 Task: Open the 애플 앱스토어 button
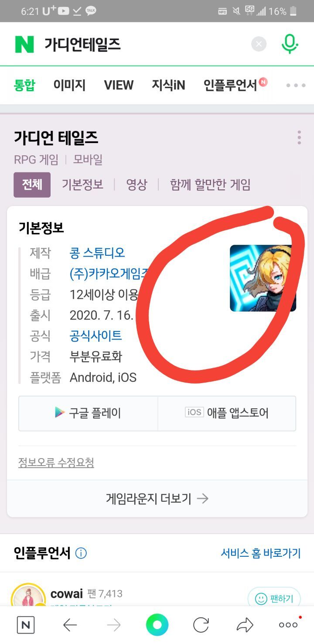click(227, 413)
